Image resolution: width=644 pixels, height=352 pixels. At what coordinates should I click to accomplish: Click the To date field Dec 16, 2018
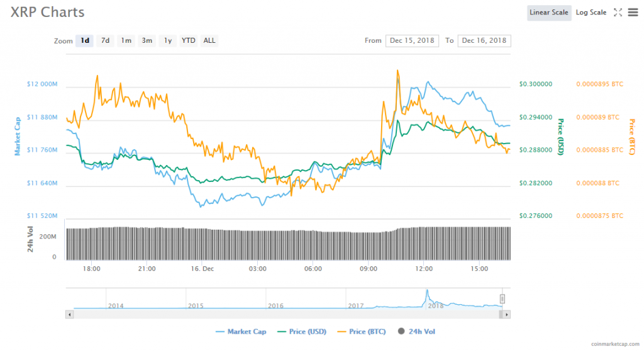(484, 41)
